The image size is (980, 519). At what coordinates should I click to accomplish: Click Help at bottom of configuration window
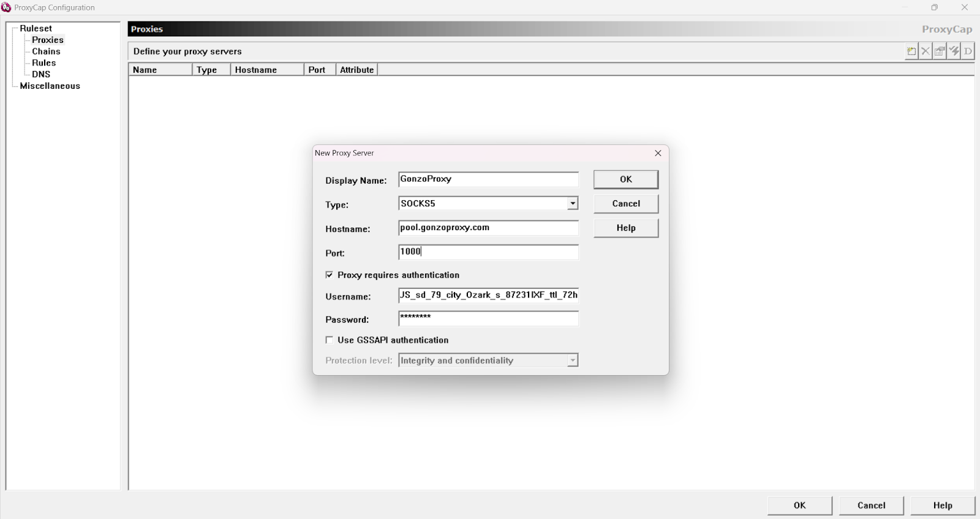tap(943, 506)
